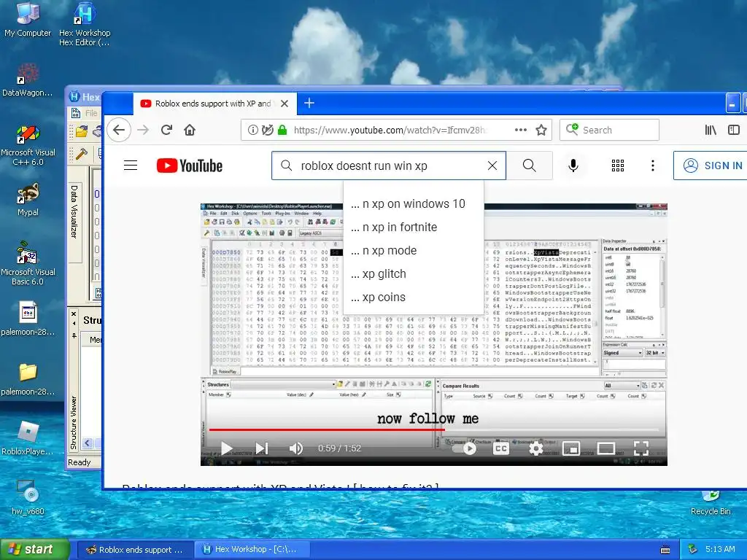Image resolution: width=747 pixels, height=560 pixels.
Task: Click hammer tool icon in Hex Workshop toolbar
Action: point(82,154)
